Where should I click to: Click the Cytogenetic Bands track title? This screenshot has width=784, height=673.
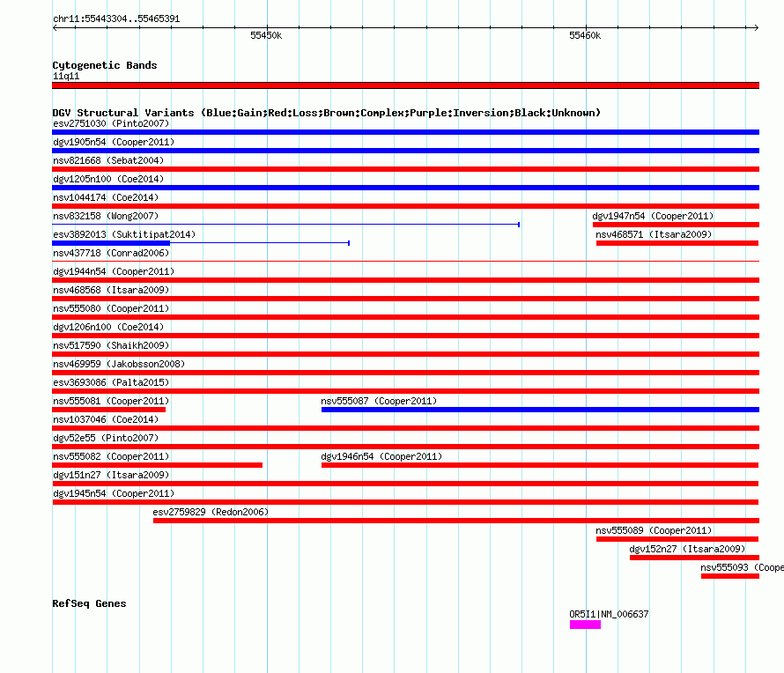(x=105, y=65)
